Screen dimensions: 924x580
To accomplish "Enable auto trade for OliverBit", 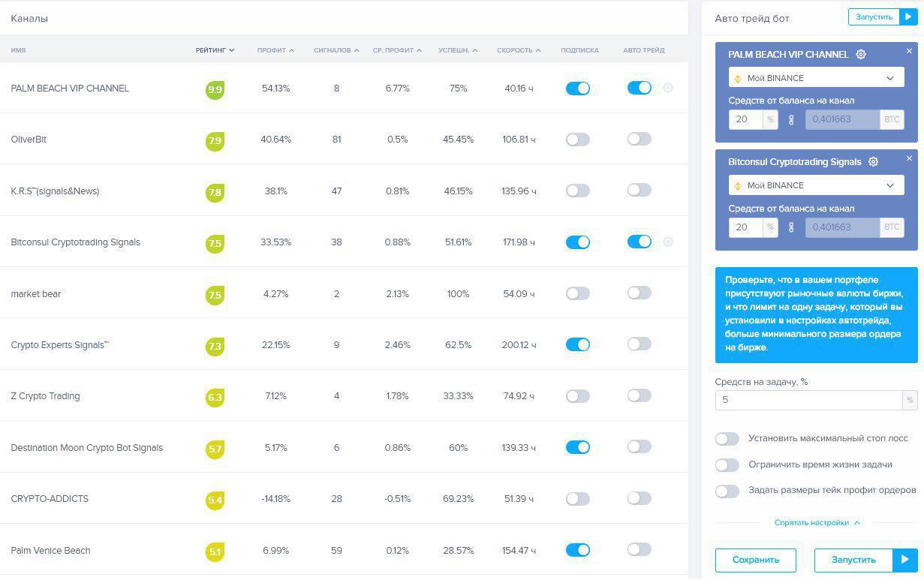I will pos(639,139).
